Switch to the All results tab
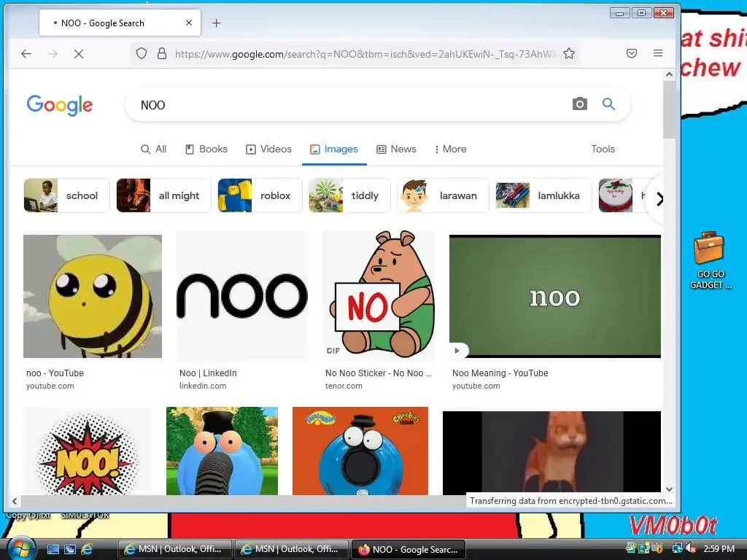The height and width of the screenshot is (560, 747). pos(153,149)
